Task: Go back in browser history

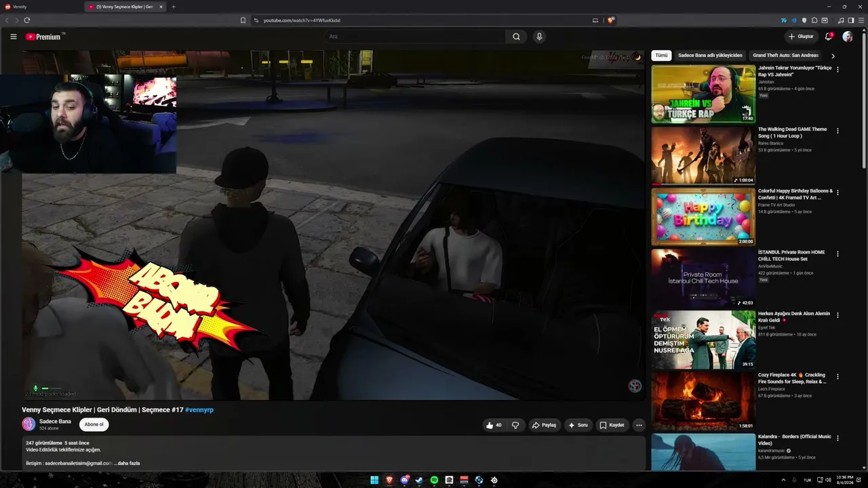Action: point(7,20)
